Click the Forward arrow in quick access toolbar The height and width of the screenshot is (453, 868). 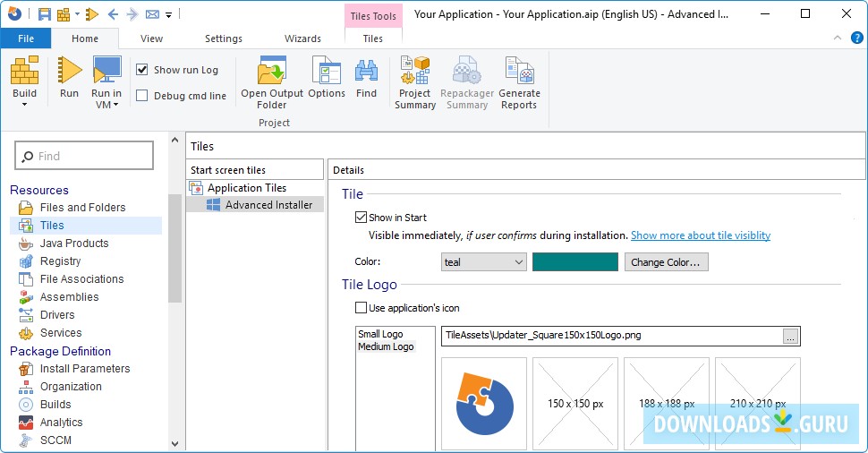pos(132,14)
